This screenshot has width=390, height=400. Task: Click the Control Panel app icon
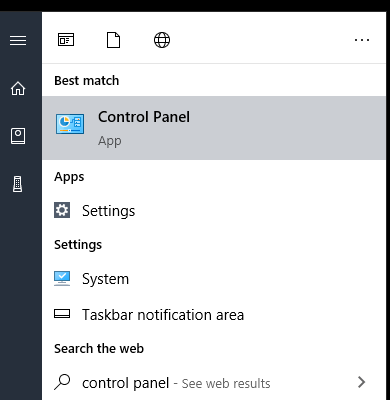70,124
